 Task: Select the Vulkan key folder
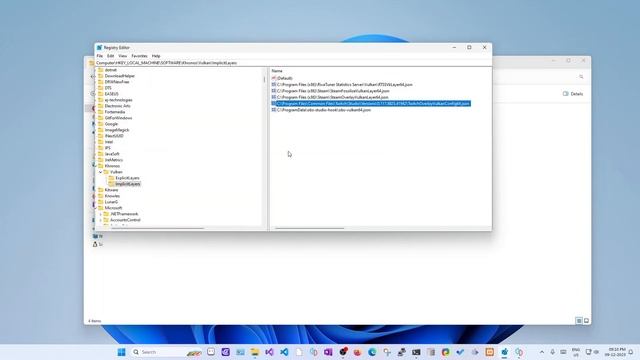click(x=116, y=172)
